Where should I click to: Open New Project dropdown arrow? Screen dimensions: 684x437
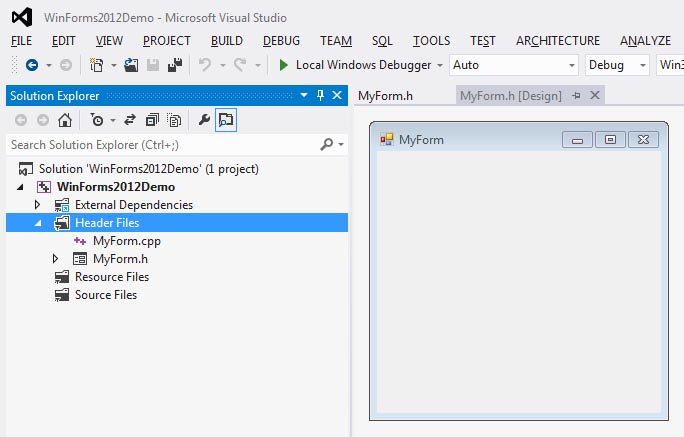tap(113, 65)
